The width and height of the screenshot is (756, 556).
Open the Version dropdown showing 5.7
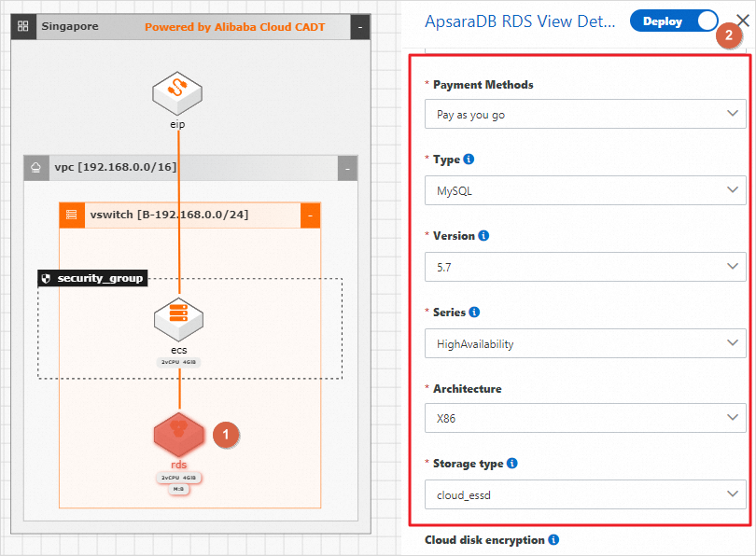585,267
